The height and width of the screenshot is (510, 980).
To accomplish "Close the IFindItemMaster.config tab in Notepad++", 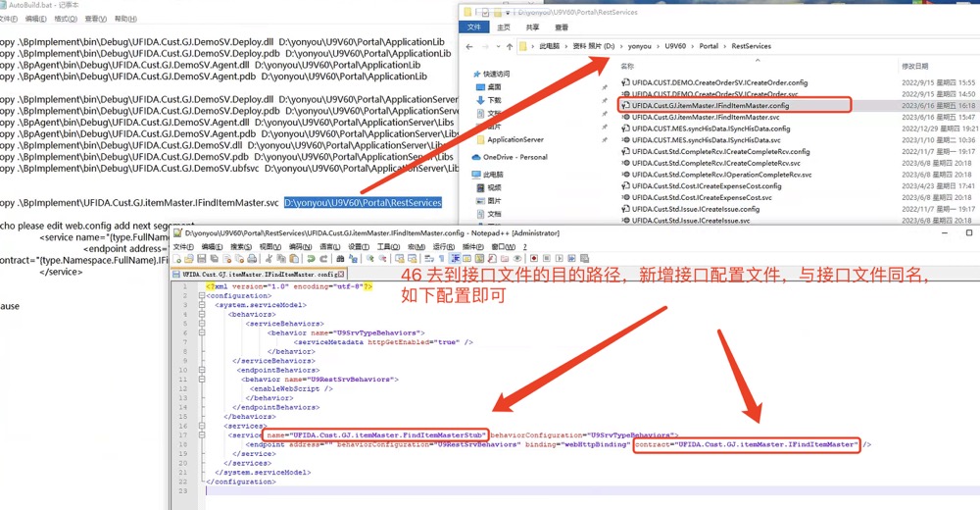I will pos(343,276).
